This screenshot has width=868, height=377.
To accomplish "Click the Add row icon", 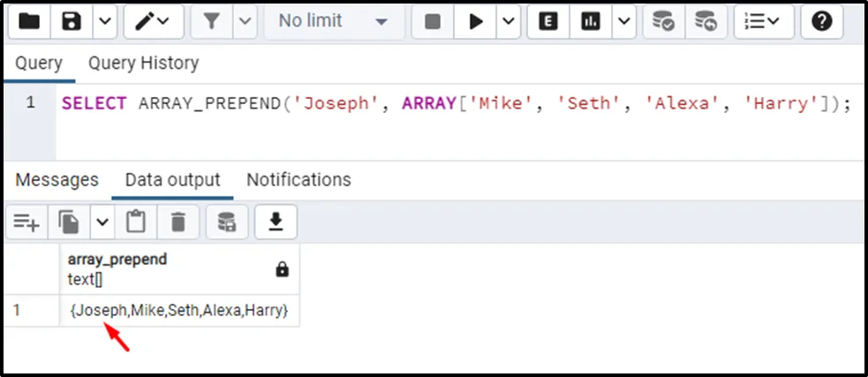I will (x=25, y=222).
